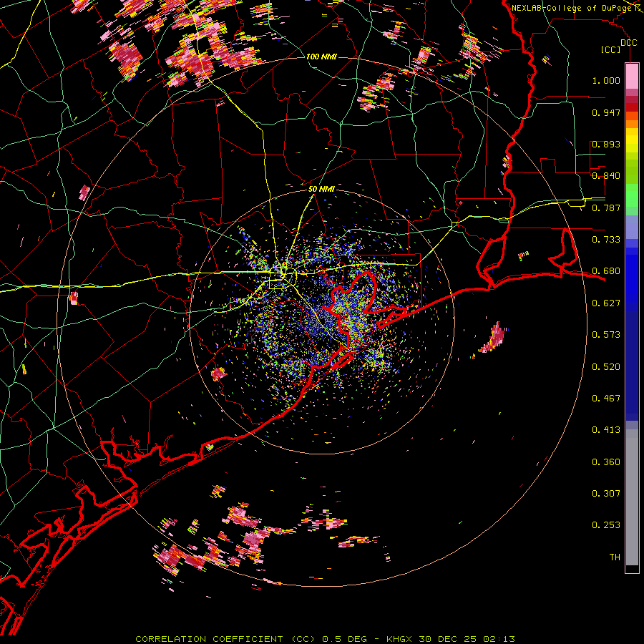Click the 0.467 colorbar value label
Image resolution: width=644 pixels, height=644 pixels.
coord(606,399)
